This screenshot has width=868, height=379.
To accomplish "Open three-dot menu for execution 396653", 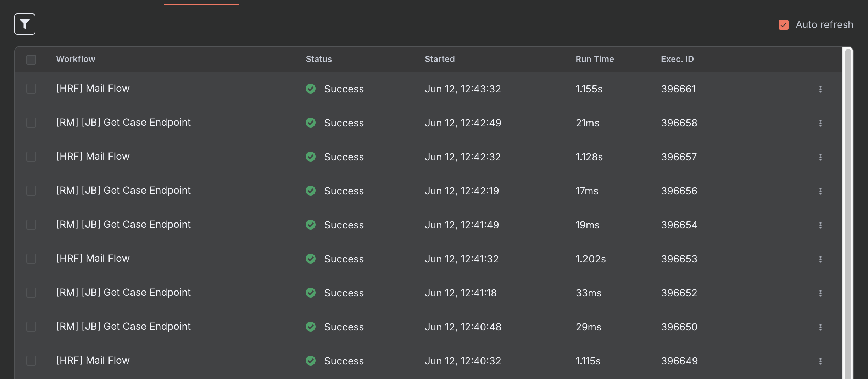I will tap(820, 259).
